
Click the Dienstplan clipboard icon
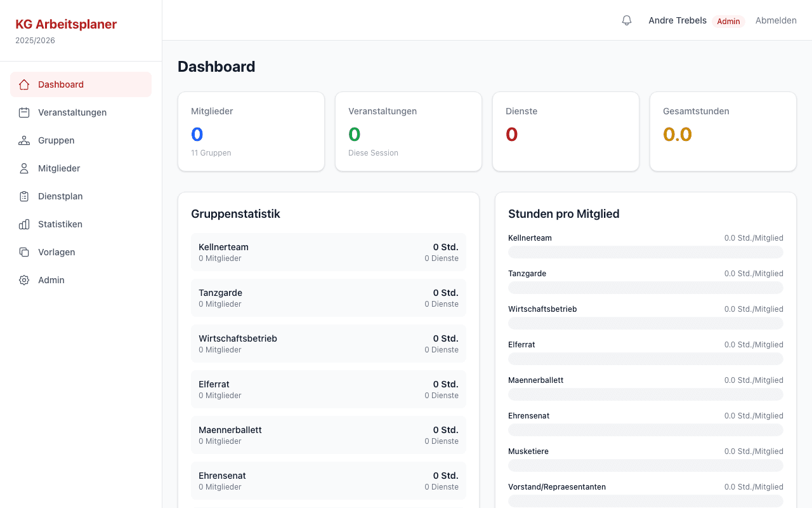coord(24,196)
